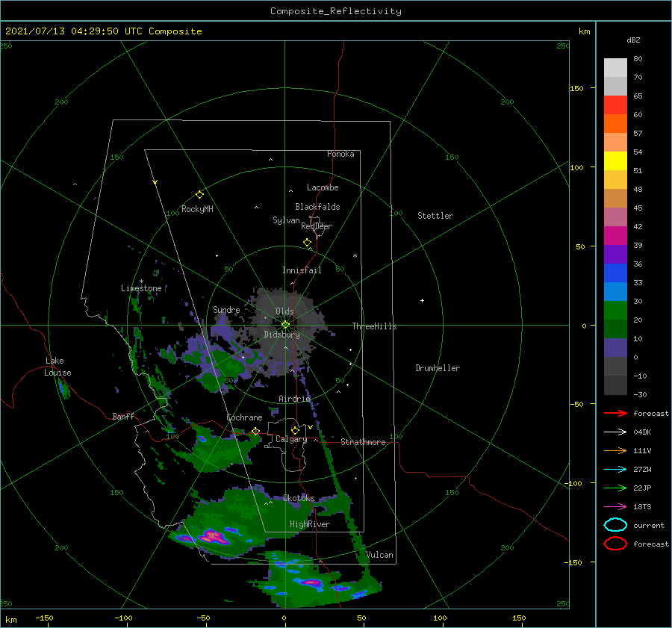Click the HighRiver label
Viewport: 672px width, 628px height.
pyautogui.click(x=310, y=524)
